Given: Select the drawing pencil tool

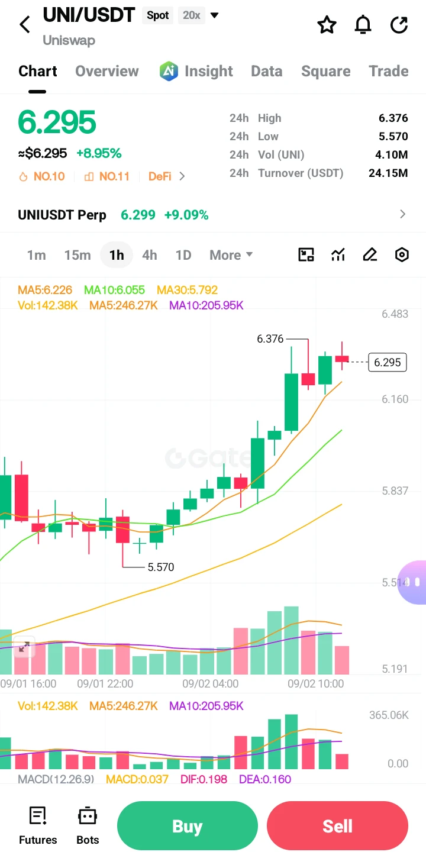Looking at the screenshot, I should click(370, 255).
